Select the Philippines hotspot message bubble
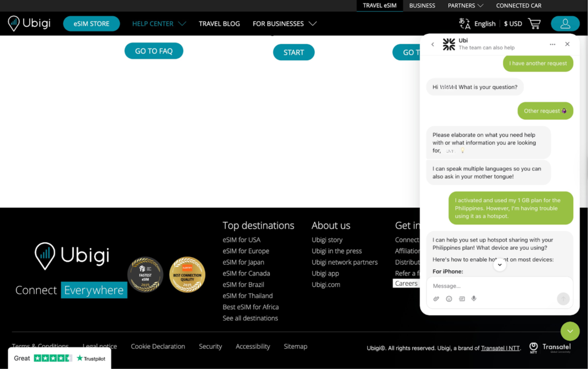This screenshot has width=588, height=369. click(x=510, y=208)
